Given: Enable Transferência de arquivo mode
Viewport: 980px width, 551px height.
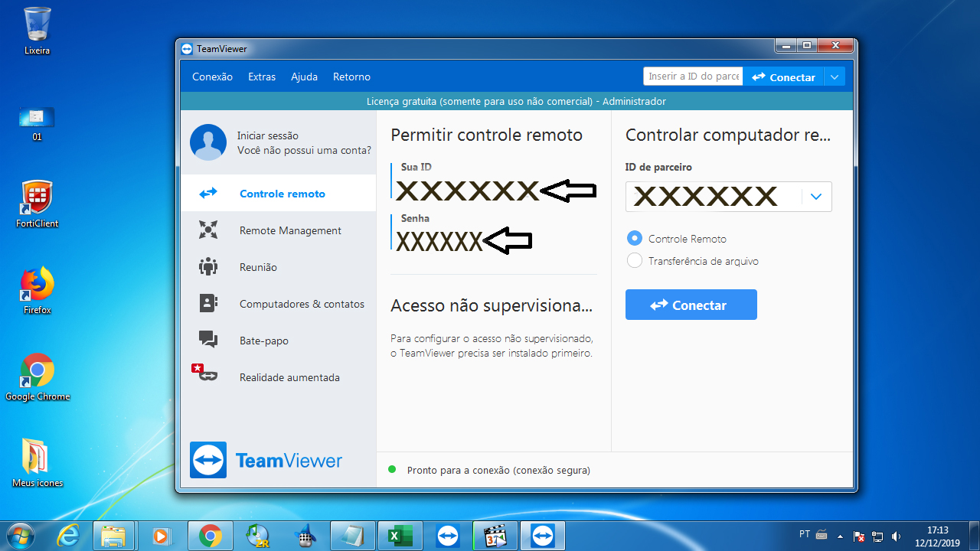Looking at the screenshot, I should pyautogui.click(x=634, y=260).
